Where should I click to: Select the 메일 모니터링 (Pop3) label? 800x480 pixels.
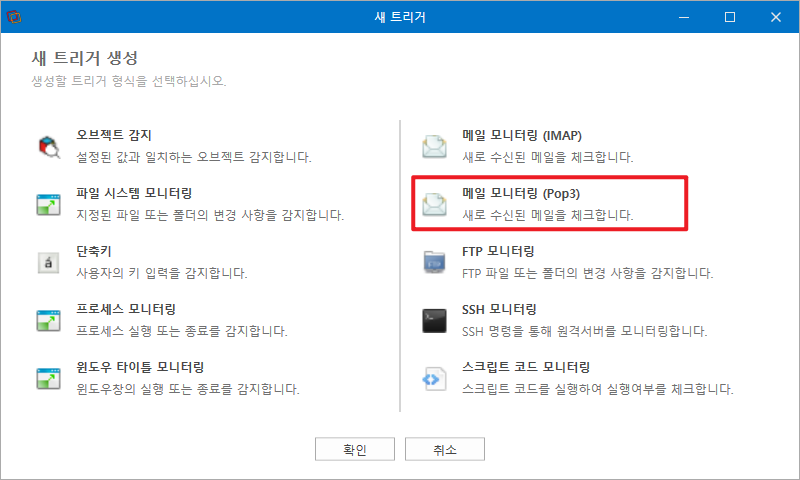520,194
